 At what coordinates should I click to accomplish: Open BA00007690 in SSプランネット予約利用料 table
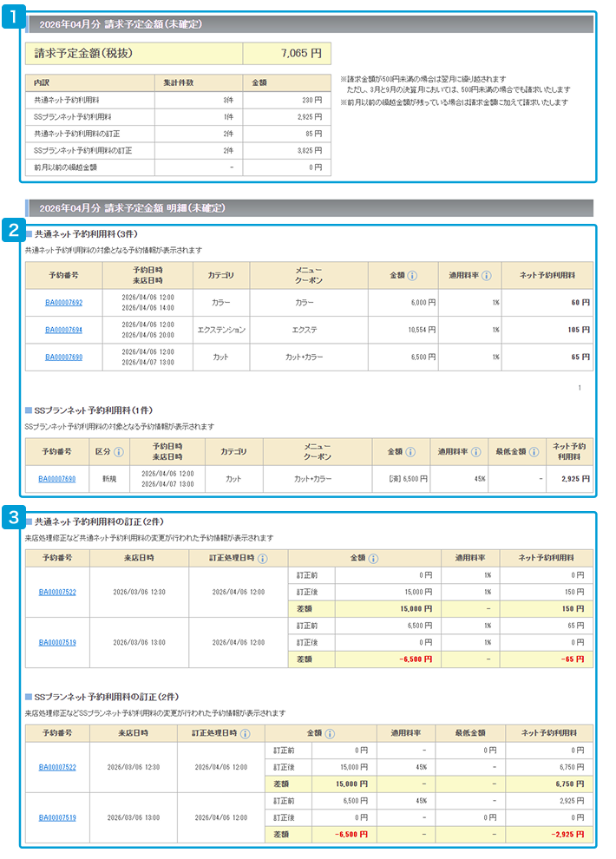tap(56, 479)
